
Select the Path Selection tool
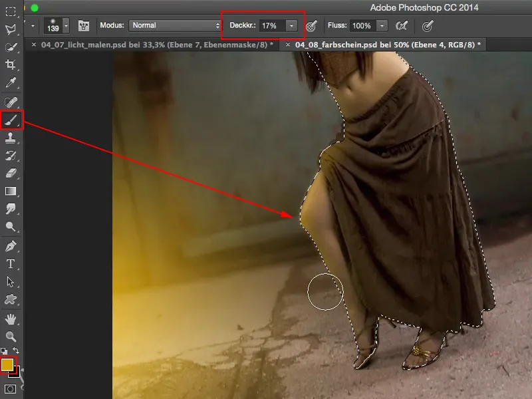[11, 281]
